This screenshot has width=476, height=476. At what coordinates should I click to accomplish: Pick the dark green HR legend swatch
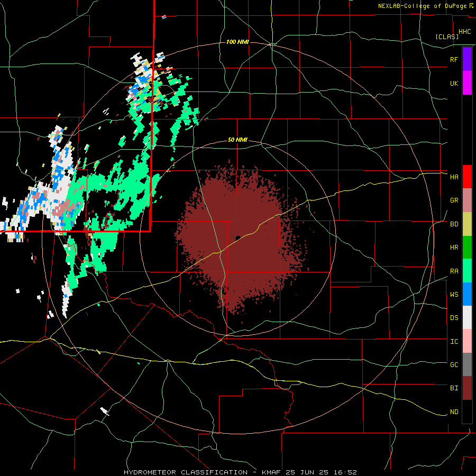(467, 248)
